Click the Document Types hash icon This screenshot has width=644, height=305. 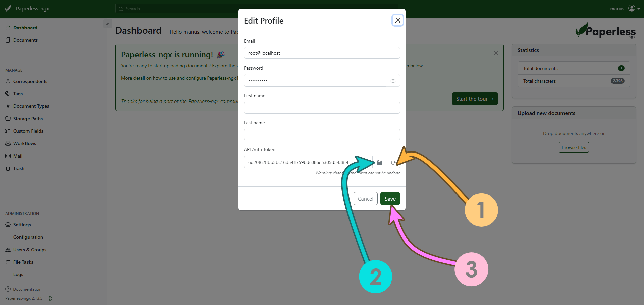coord(8,106)
